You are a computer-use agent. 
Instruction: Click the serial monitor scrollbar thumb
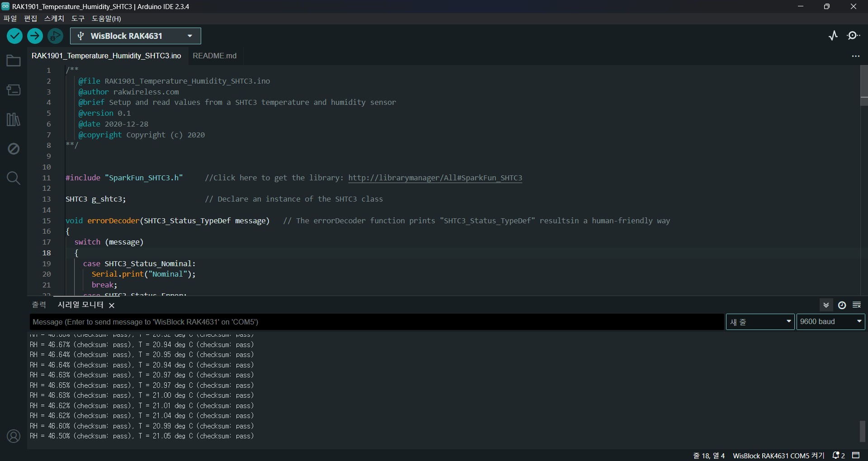coord(863,431)
